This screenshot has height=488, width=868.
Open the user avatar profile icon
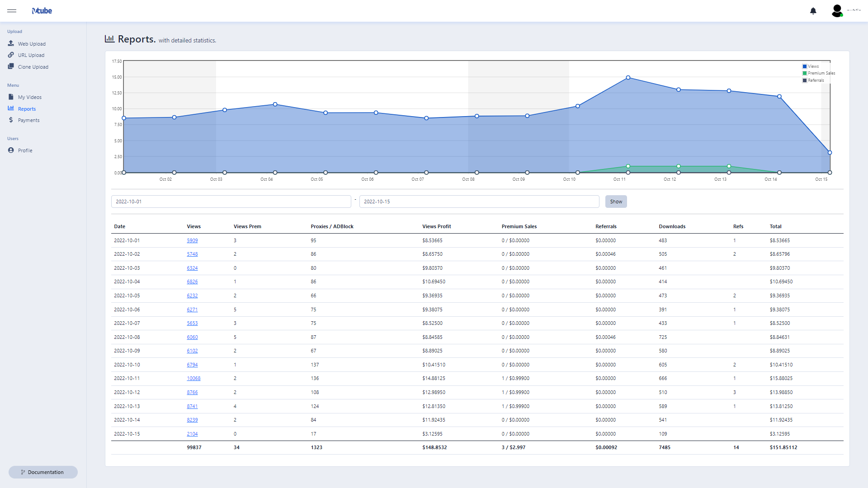pyautogui.click(x=837, y=10)
